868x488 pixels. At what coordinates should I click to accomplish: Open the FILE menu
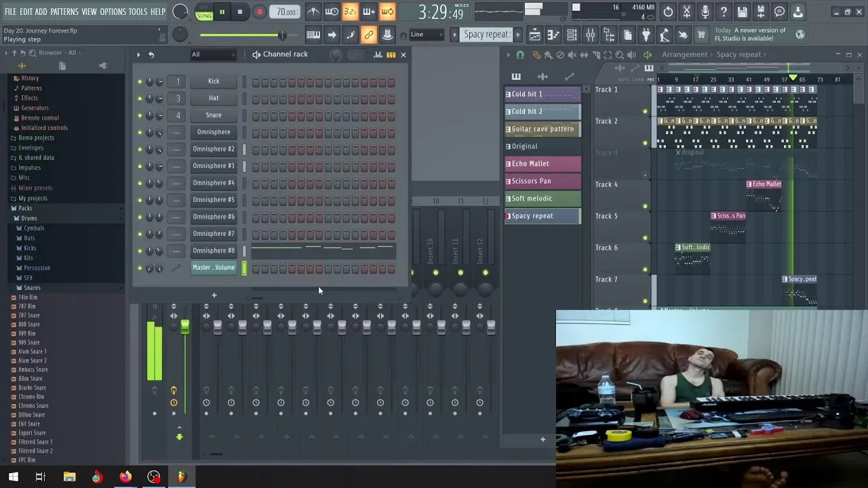(x=10, y=12)
